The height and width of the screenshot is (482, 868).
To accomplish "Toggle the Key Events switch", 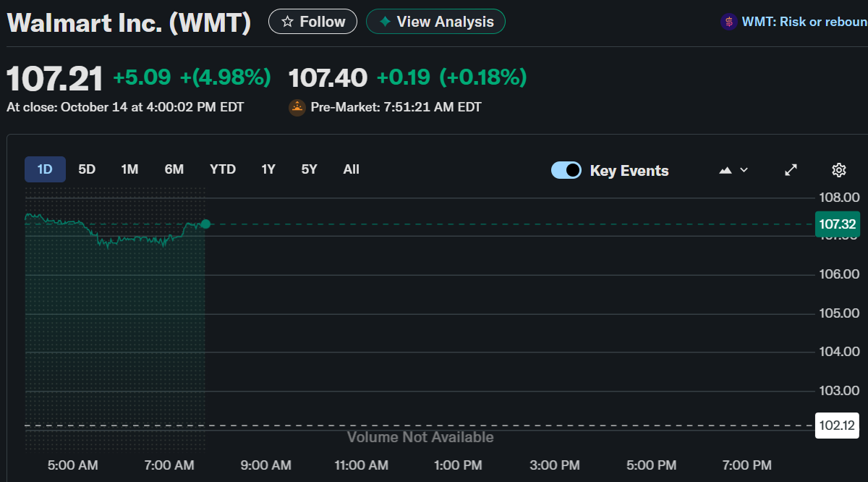I will (x=566, y=170).
